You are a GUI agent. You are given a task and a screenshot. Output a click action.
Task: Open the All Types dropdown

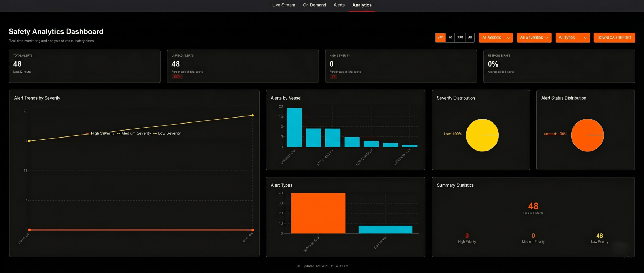[x=572, y=38]
